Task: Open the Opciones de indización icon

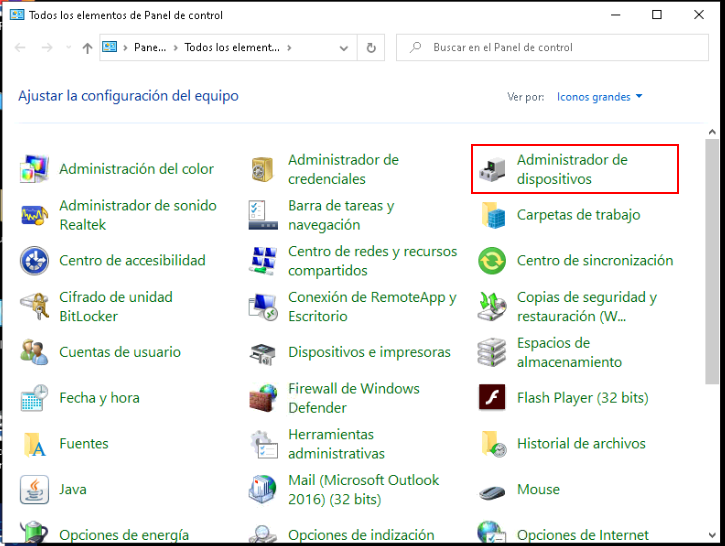Action: [263, 534]
